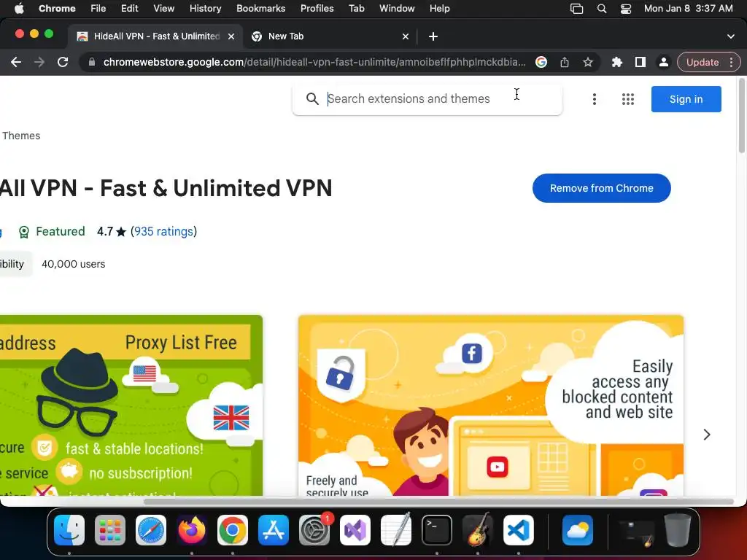Focus the Search extensions and themes field
The width and height of the screenshot is (747, 560).
[x=427, y=99]
